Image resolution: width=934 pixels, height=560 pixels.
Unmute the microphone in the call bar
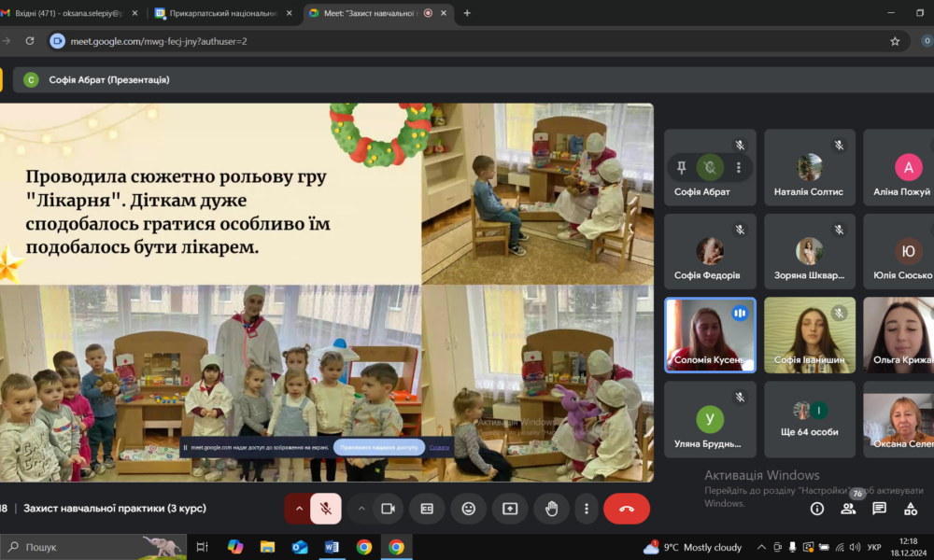point(325,509)
